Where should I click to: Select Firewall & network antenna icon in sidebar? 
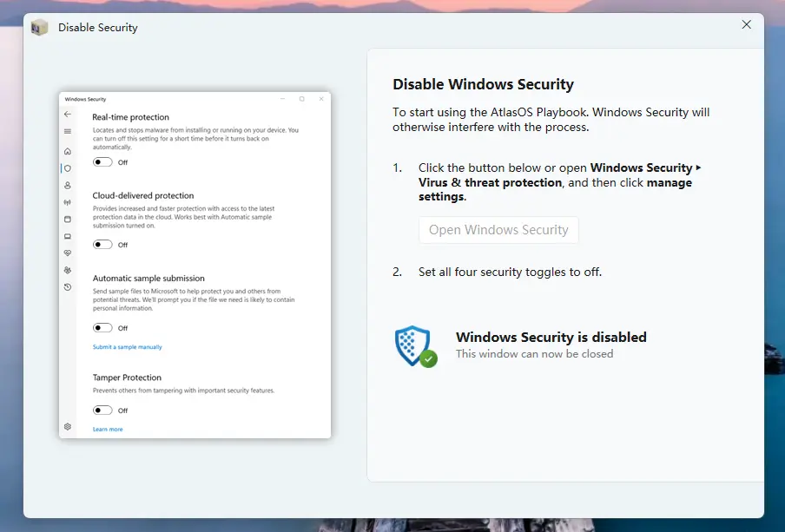(x=68, y=202)
